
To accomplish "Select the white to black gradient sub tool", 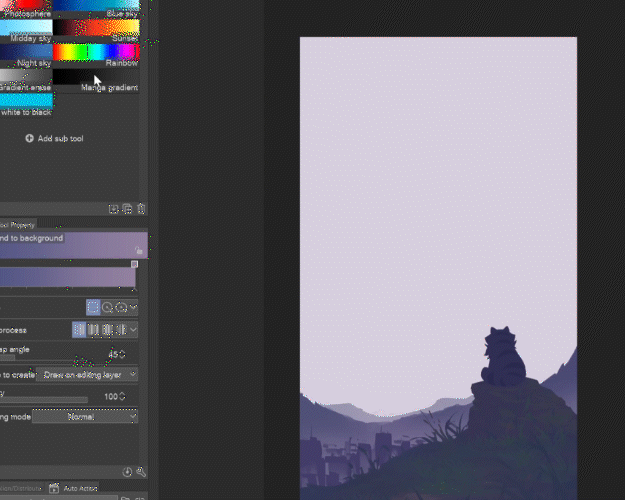I will (26, 105).
